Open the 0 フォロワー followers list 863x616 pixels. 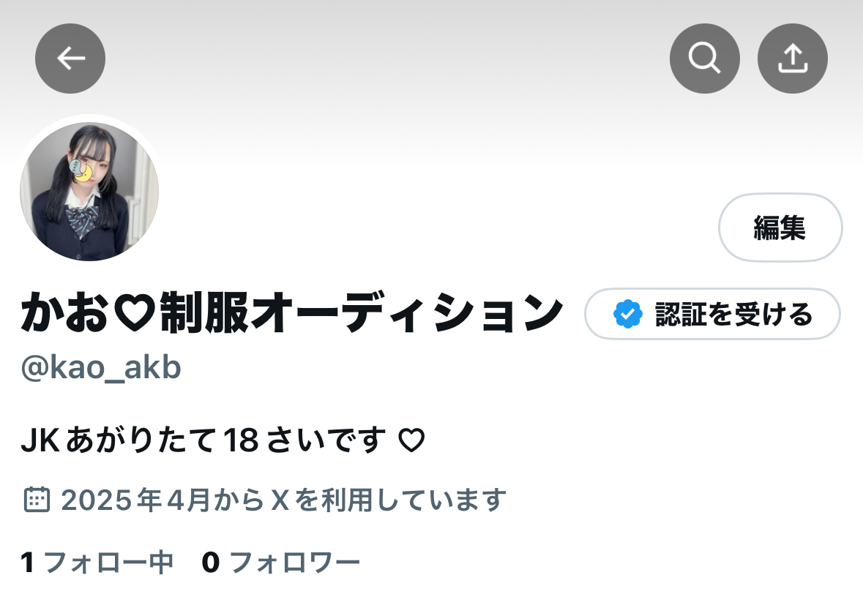[x=280, y=563]
